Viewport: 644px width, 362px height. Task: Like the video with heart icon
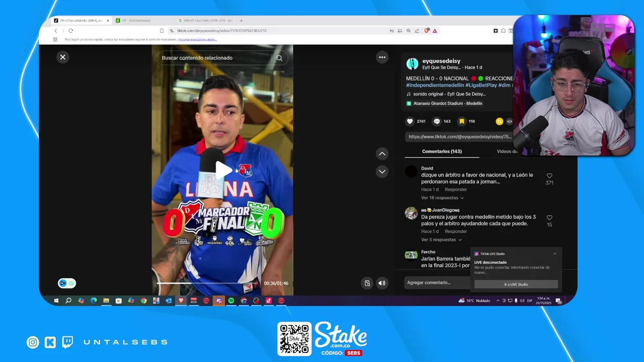410,121
